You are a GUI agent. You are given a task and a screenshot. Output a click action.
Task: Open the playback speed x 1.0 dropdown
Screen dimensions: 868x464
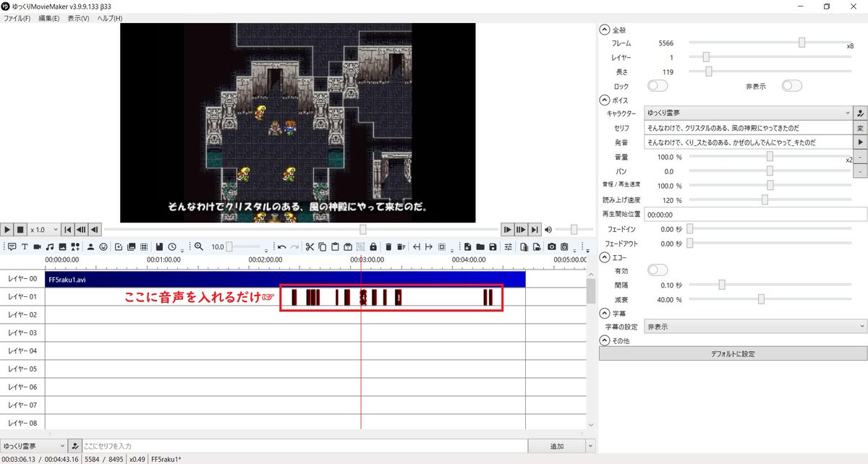44,229
